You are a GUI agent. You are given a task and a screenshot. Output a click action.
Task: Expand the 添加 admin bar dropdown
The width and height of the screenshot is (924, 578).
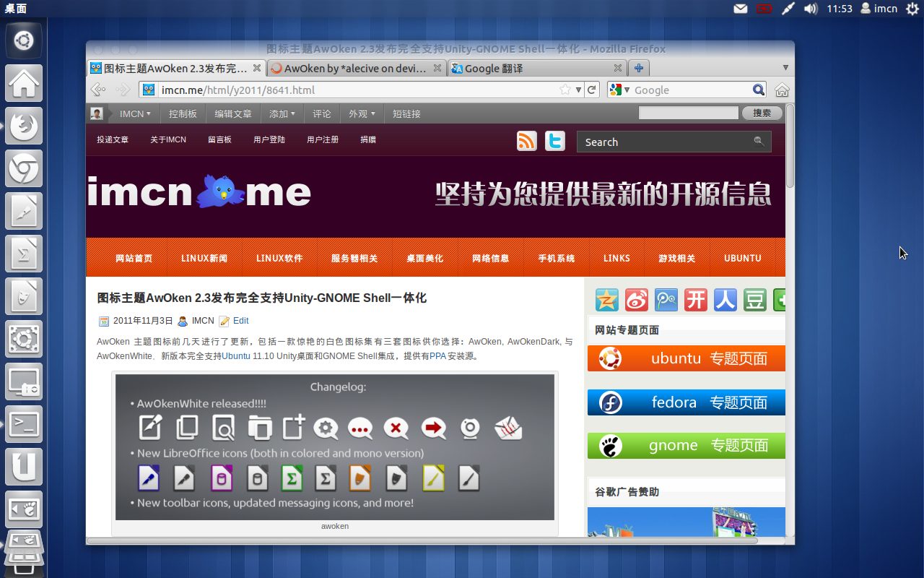click(282, 113)
